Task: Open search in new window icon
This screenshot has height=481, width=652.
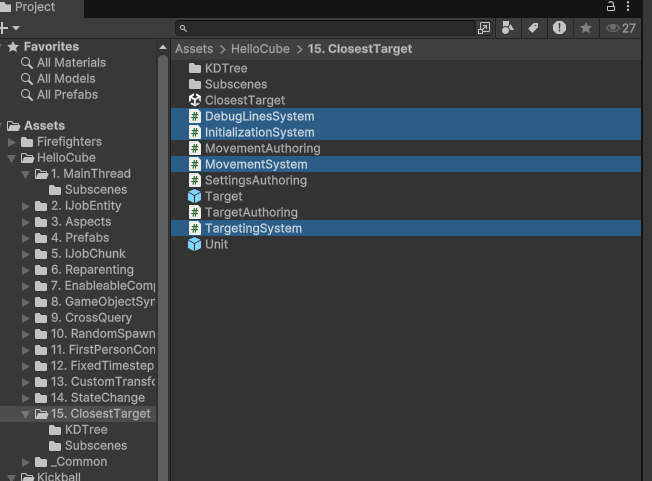Action: pos(484,28)
